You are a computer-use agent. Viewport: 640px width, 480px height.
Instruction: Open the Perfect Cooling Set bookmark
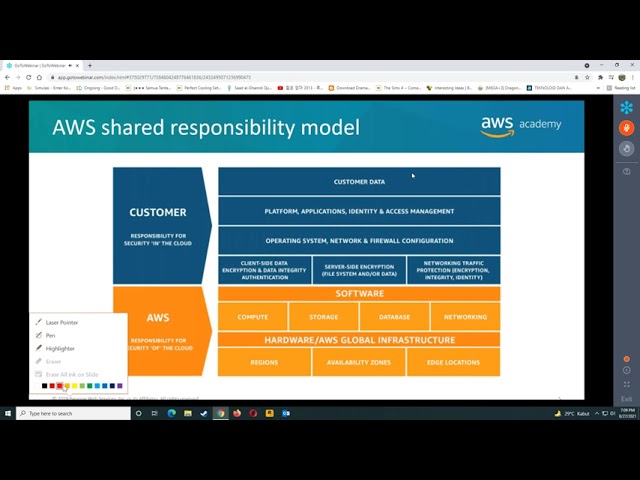pyautogui.click(x=199, y=88)
